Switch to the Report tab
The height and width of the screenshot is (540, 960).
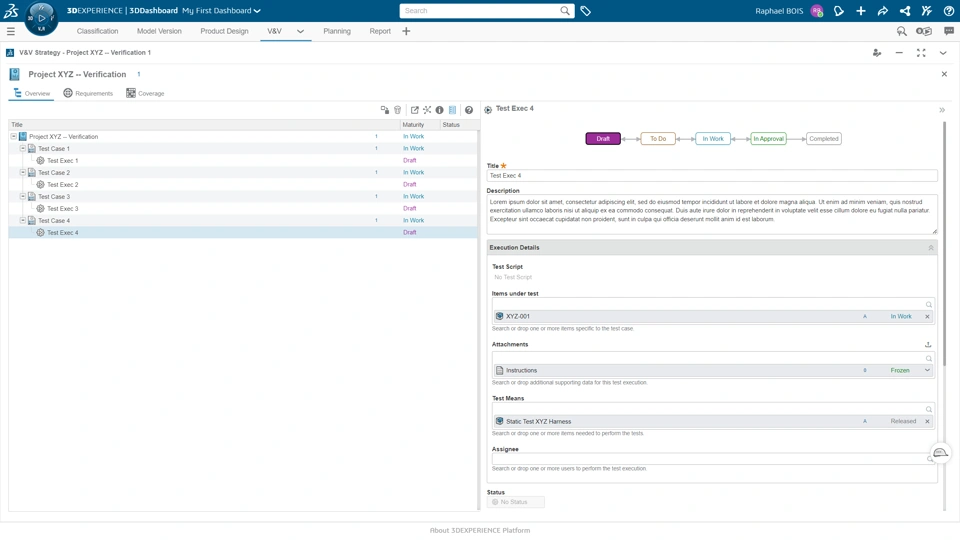click(380, 31)
